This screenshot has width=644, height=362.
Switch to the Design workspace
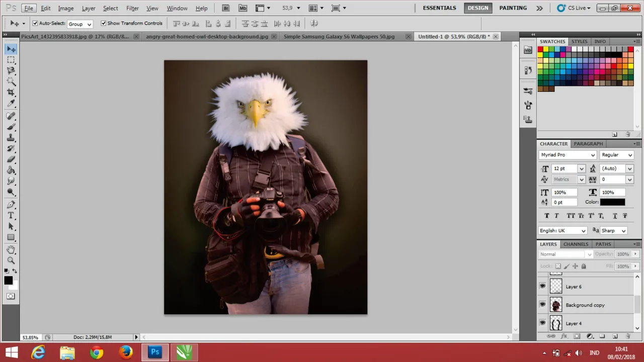pos(478,8)
